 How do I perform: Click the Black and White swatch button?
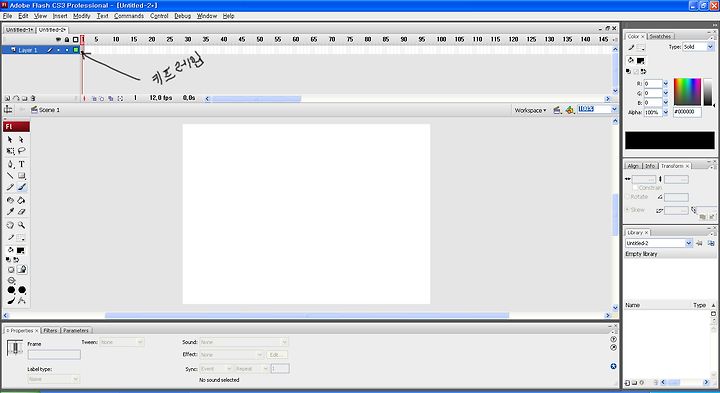8,260
